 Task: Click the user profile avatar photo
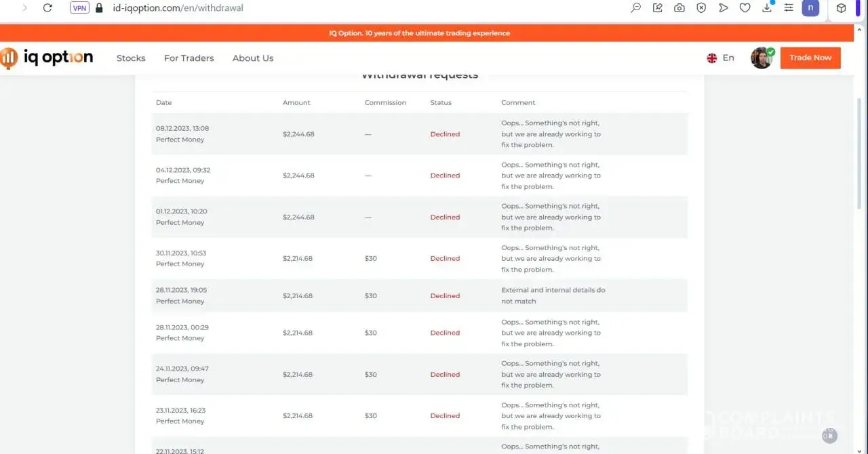point(762,58)
